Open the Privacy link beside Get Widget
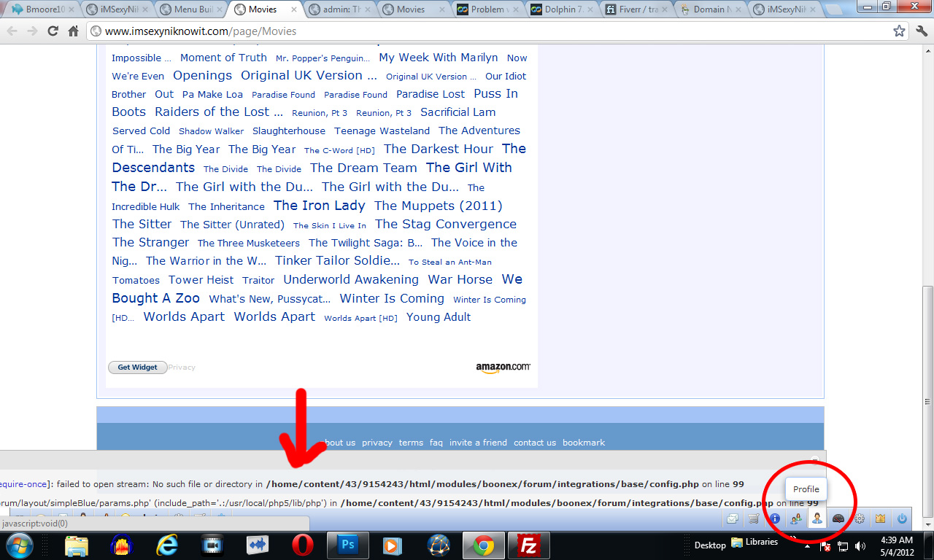This screenshot has height=560, width=934. point(182,367)
